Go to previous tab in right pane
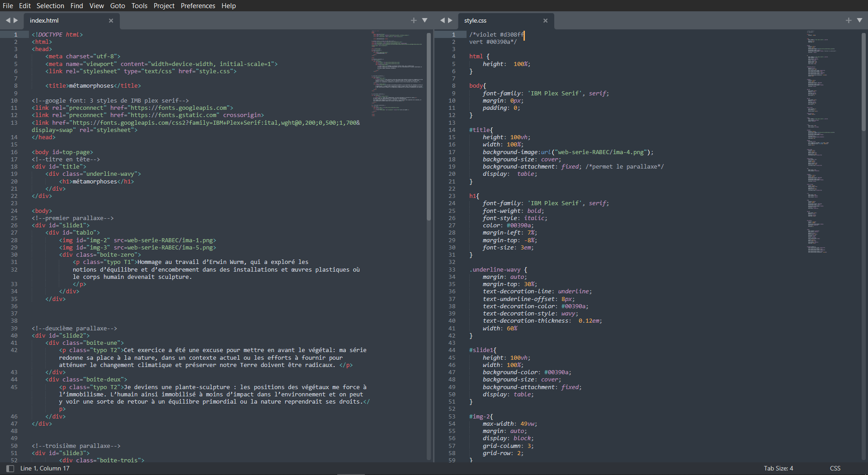The height and width of the screenshot is (475, 868). pyautogui.click(x=442, y=20)
